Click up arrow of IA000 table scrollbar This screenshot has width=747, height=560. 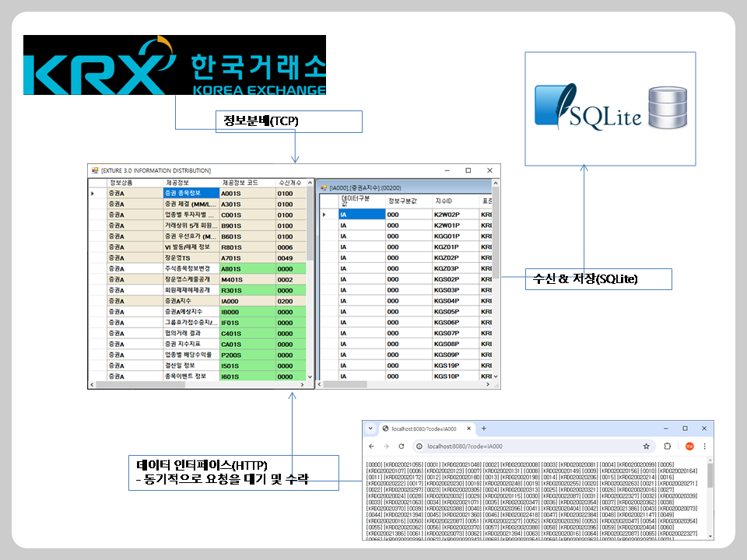tap(496, 184)
